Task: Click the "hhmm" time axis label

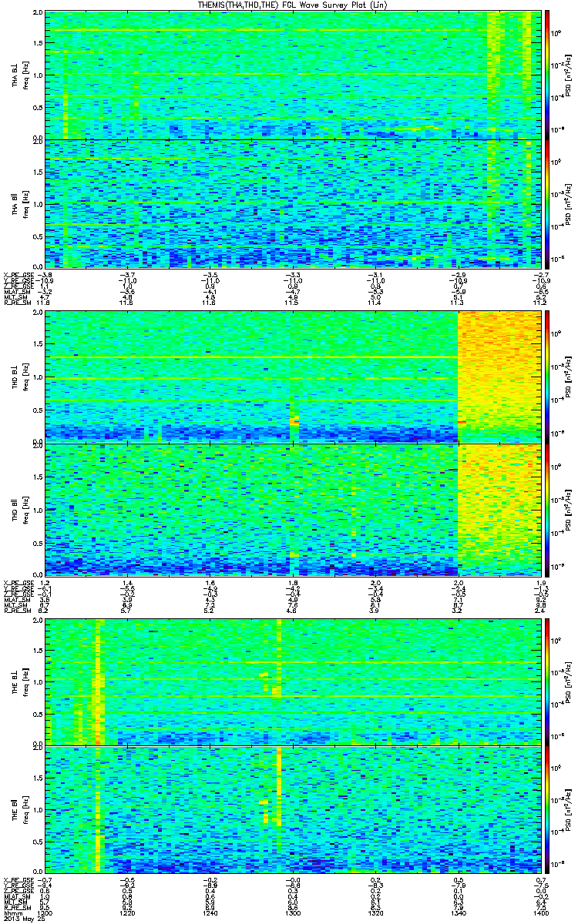Action: 12,914
